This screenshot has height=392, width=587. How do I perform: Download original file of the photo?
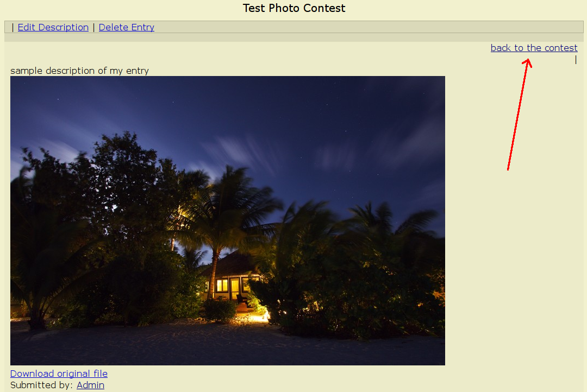click(59, 374)
